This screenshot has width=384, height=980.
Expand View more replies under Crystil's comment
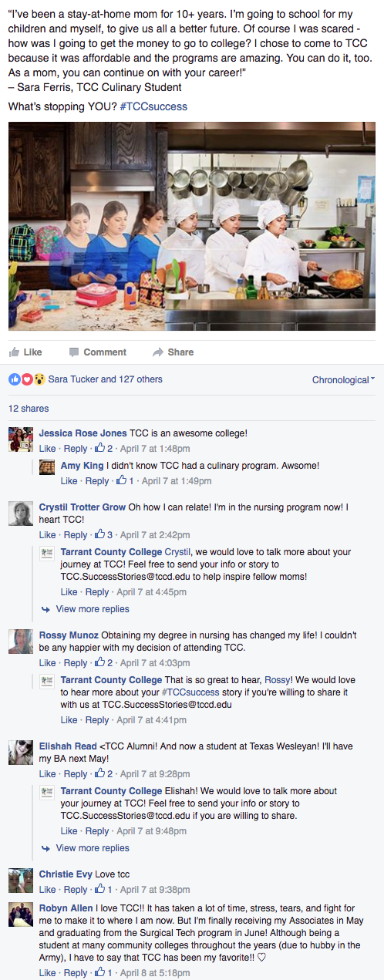[x=93, y=609]
